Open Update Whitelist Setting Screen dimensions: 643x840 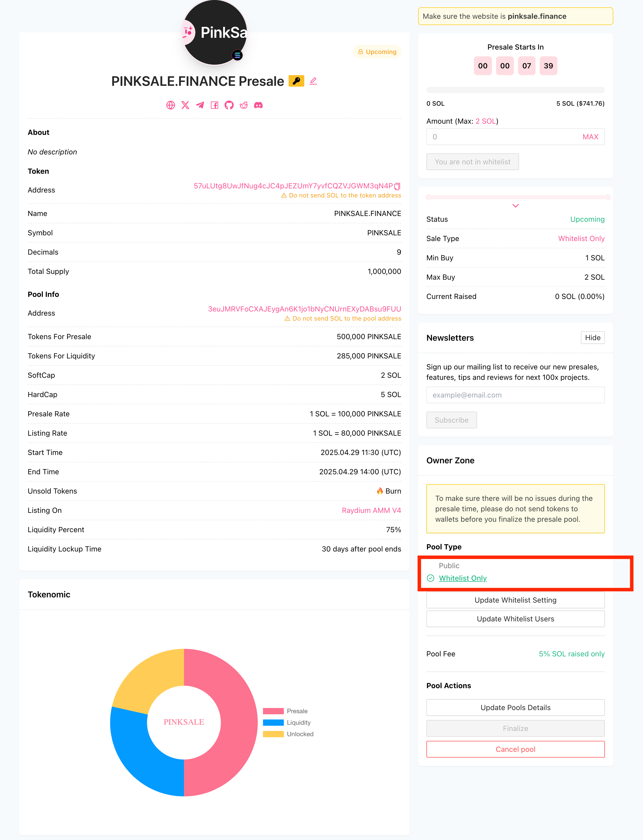point(516,600)
